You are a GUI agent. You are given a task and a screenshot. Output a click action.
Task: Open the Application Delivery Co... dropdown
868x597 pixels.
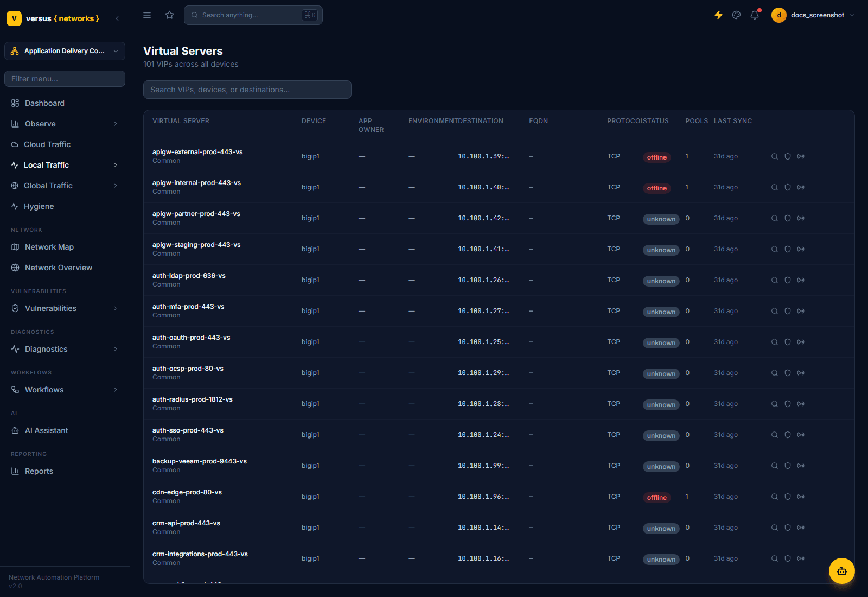(65, 51)
